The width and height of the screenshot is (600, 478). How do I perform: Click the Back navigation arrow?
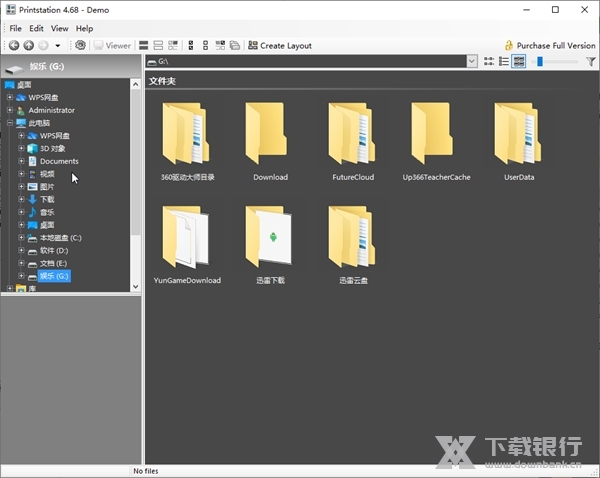[14, 46]
